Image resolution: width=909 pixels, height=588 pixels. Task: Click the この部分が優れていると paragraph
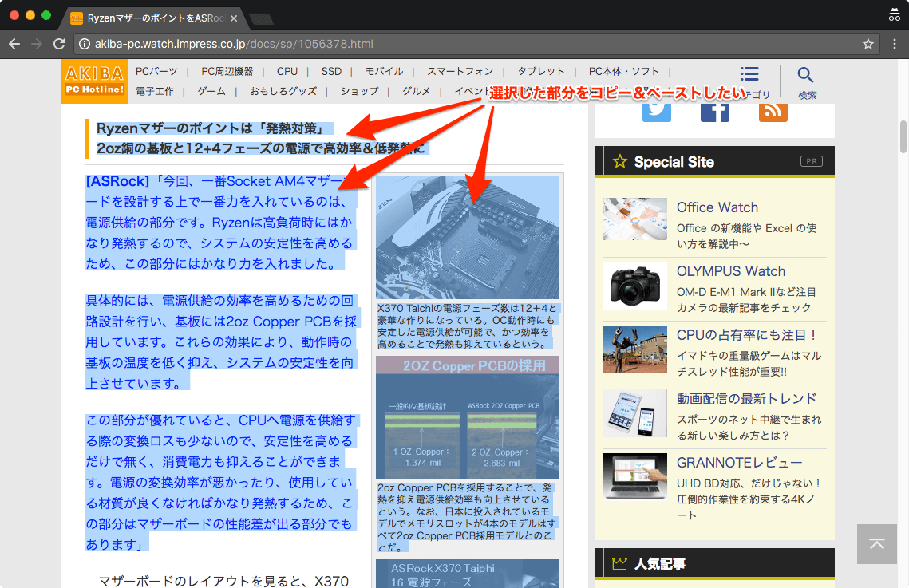[x=221, y=482]
